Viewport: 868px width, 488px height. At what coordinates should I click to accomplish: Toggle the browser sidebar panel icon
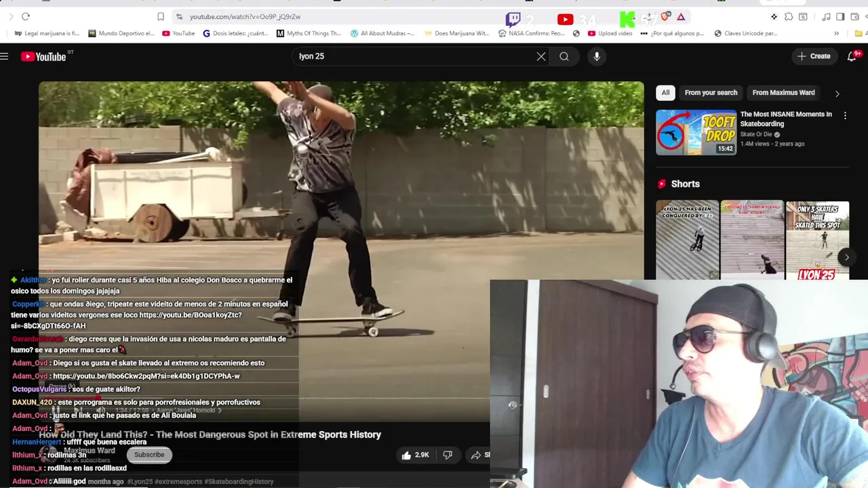[840, 16]
